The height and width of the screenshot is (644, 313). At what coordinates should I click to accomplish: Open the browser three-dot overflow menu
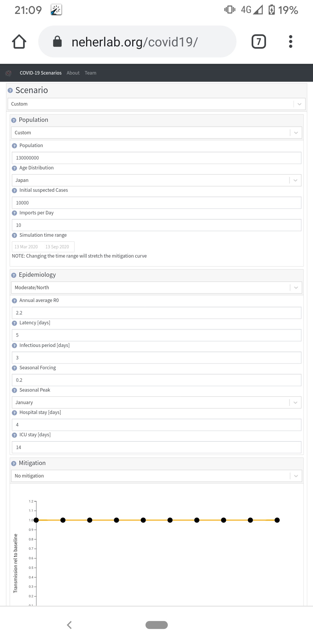click(x=290, y=42)
